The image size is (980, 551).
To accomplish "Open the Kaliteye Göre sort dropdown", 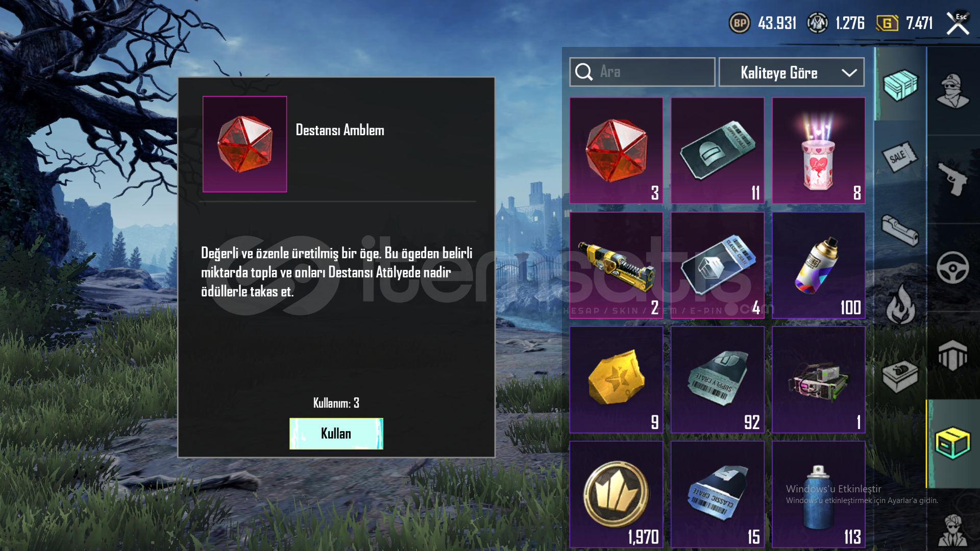I will point(791,72).
